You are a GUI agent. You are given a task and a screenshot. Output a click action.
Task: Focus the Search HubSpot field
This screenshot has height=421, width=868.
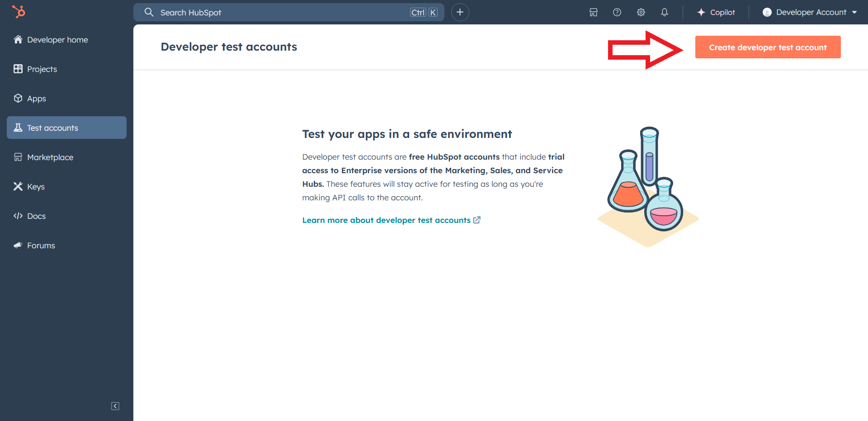click(288, 12)
